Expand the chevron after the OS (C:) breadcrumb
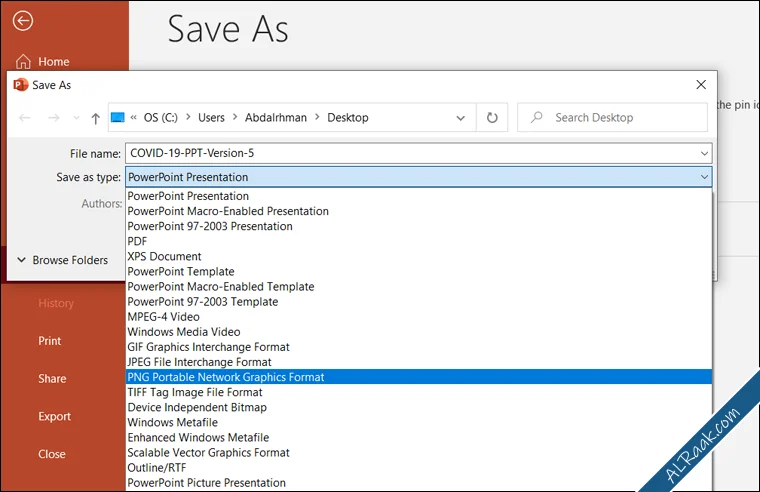 pyautogui.click(x=188, y=117)
